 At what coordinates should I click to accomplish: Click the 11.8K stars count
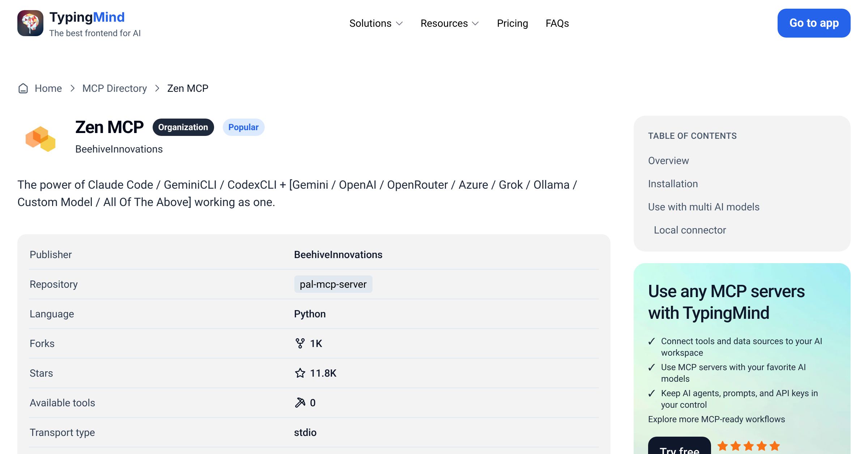(323, 373)
